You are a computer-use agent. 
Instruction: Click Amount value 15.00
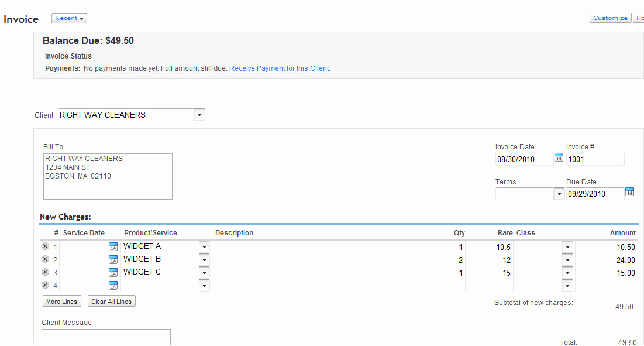[x=625, y=273]
